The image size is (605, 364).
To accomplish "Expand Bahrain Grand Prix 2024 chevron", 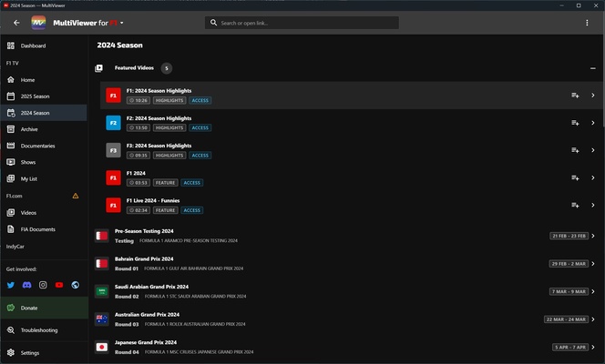I will 593,264.
